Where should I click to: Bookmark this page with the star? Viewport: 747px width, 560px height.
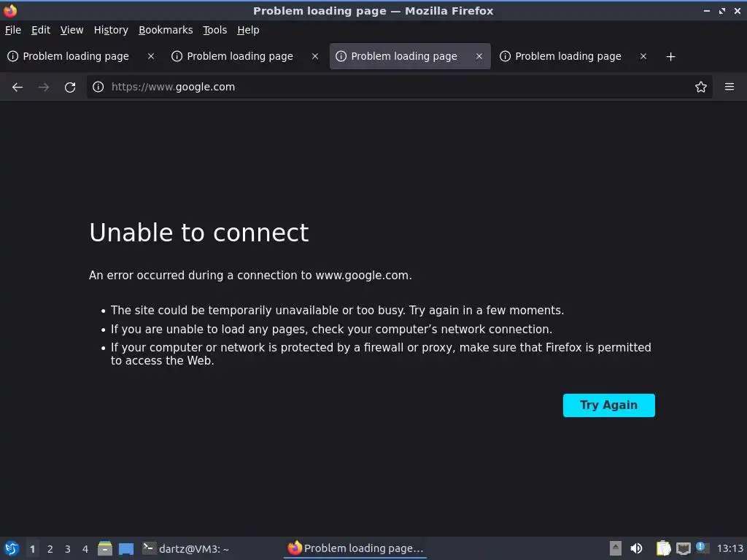click(x=701, y=87)
